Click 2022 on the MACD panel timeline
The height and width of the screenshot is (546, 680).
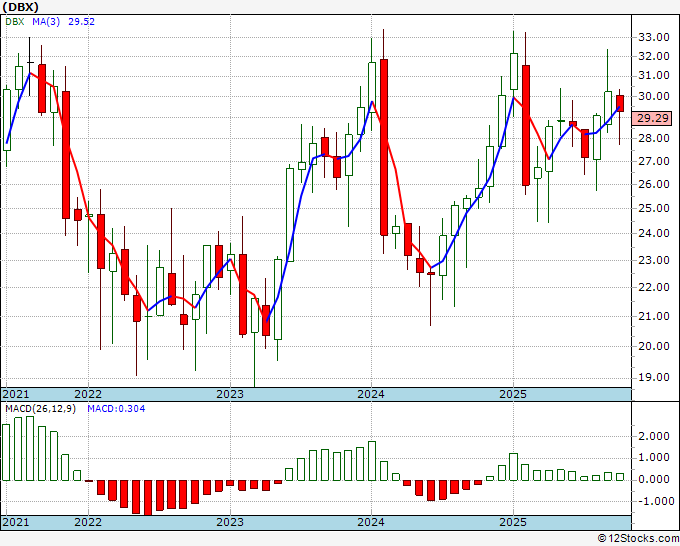(88, 522)
